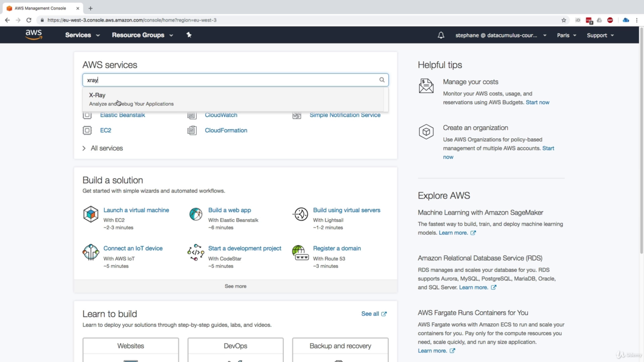
Task: Open the Elastic Beanstalk link
Action: click(x=122, y=115)
